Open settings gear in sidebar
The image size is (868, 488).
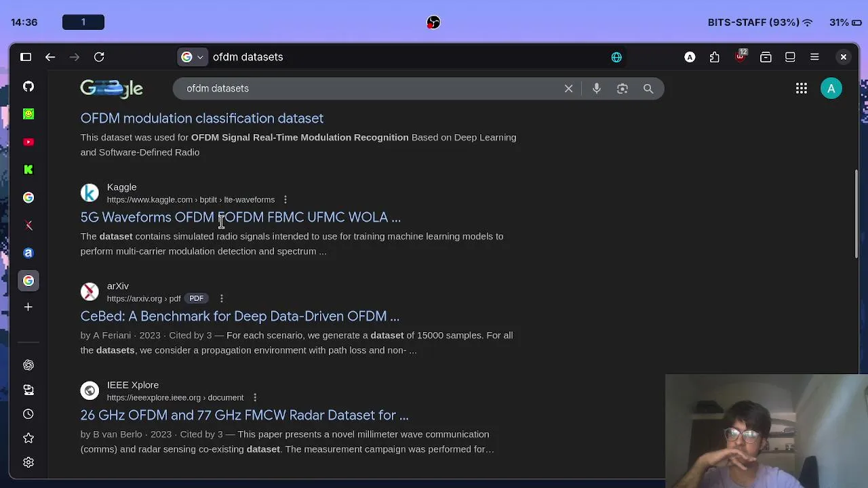pyautogui.click(x=28, y=462)
